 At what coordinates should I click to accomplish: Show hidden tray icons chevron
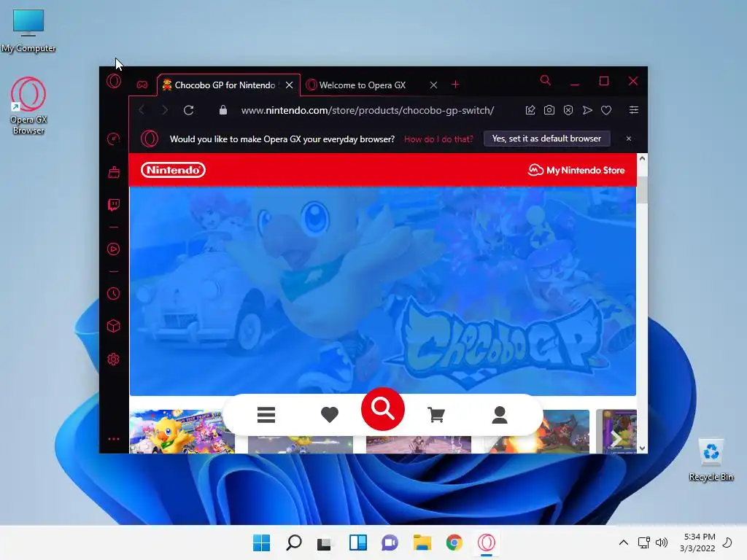click(x=624, y=542)
